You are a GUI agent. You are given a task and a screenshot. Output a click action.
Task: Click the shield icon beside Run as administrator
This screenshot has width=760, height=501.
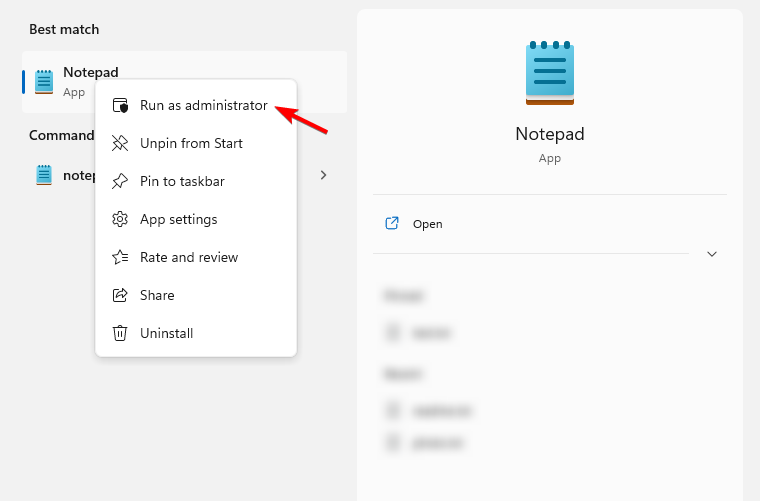tap(120, 105)
